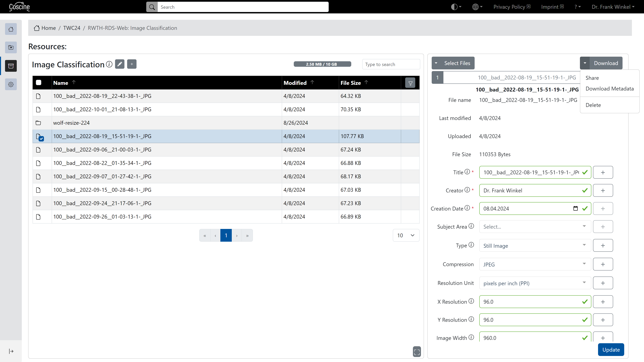Edit resource with pencil icon
This screenshot has width=644, height=362.
point(120,64)
